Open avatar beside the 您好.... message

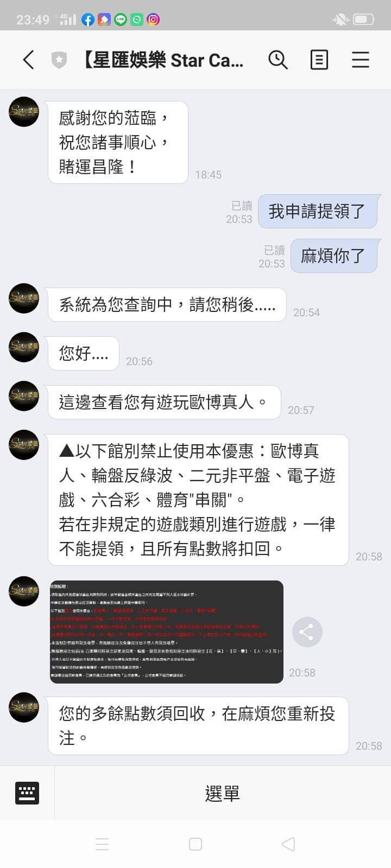coord(24,347)
